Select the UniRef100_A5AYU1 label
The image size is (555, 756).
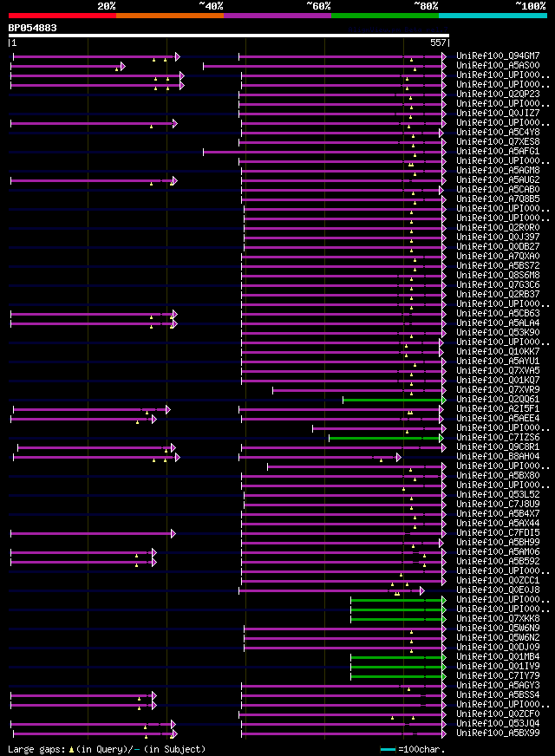[x=498, y=362]
